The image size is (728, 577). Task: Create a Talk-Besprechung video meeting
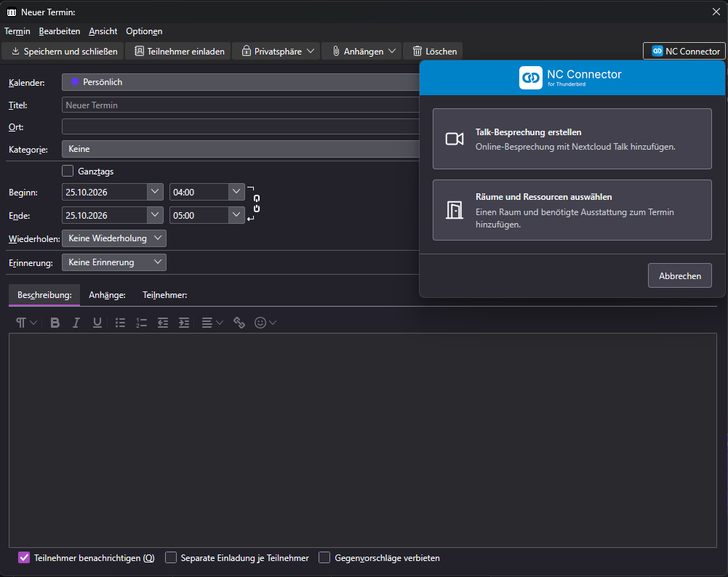click(572, 139)
